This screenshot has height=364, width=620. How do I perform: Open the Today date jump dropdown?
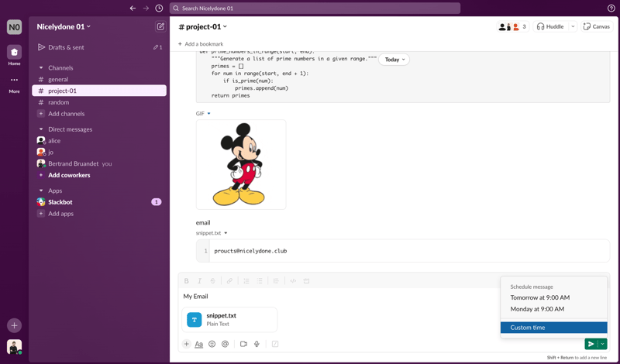point(394,60)
